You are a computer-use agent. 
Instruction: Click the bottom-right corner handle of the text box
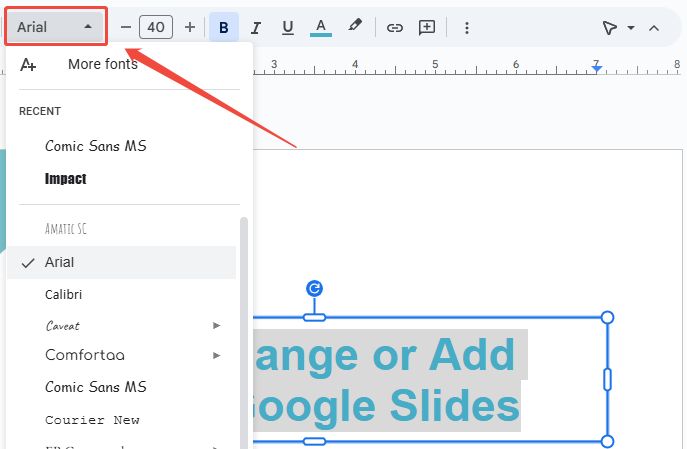point(607,441)
